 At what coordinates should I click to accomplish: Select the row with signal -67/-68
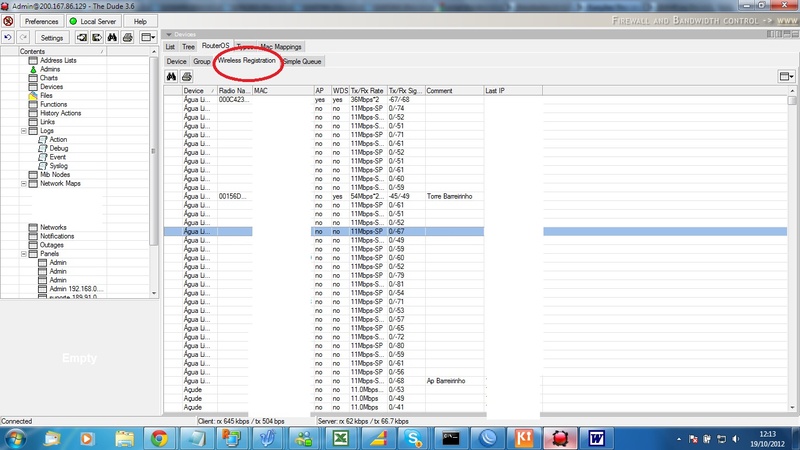474,99
